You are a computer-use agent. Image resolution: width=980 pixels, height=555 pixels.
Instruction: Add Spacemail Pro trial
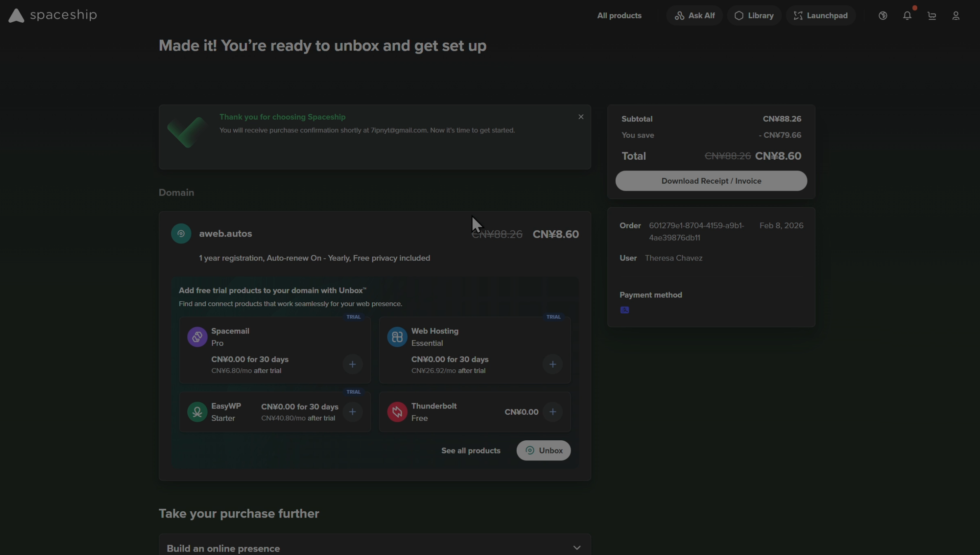click(352, 364)
